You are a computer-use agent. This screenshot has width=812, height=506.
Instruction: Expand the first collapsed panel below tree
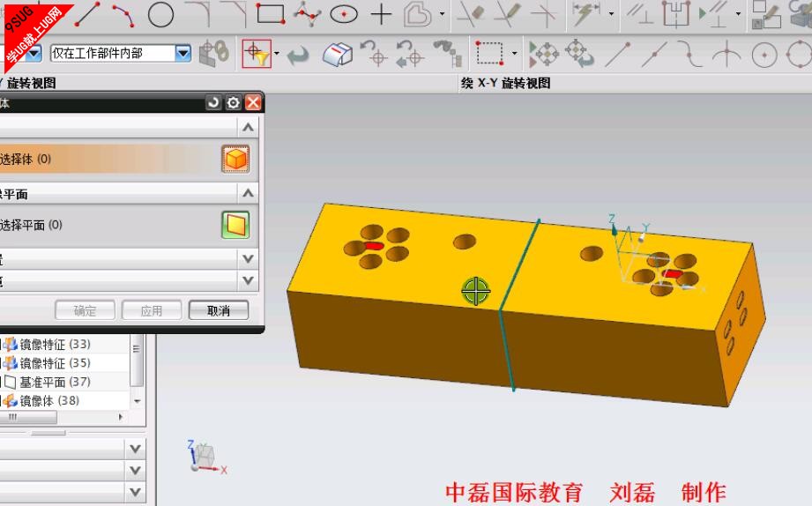pos(135,449)
